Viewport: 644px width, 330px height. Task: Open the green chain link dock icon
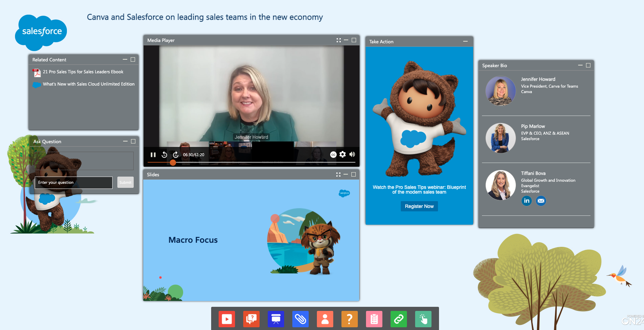[399, 319]
